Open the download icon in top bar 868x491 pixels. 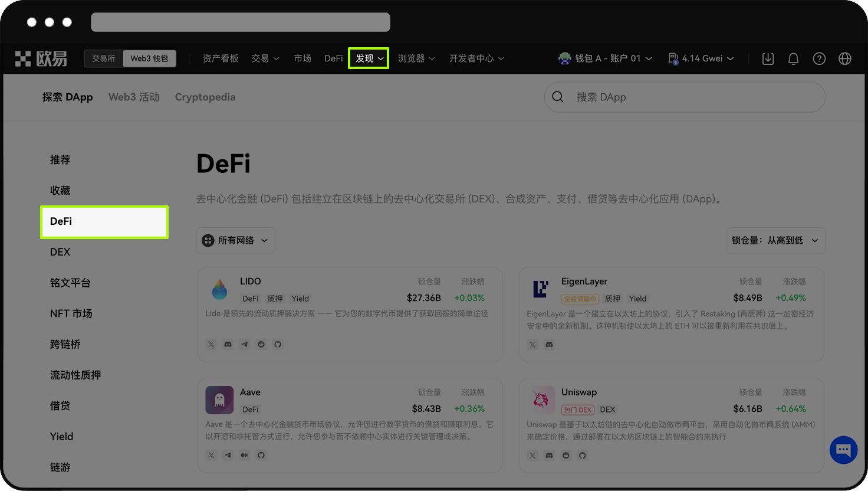pyautogui.click(x=768, y=58)
